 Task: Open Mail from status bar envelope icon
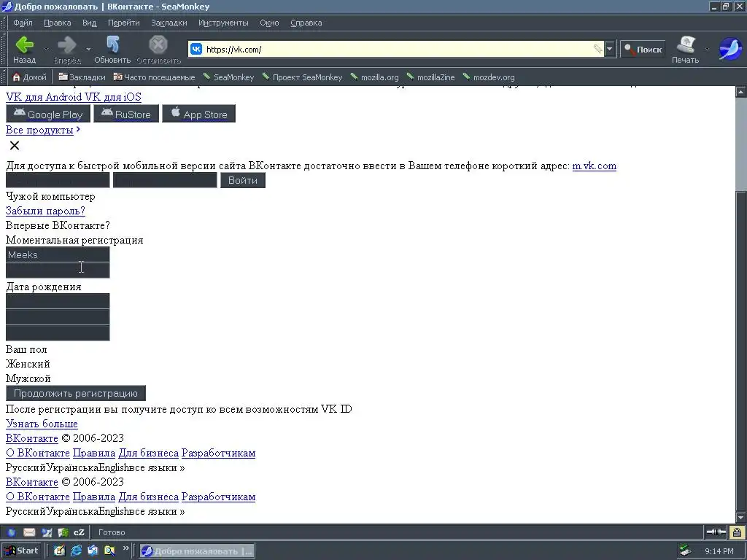29,532
